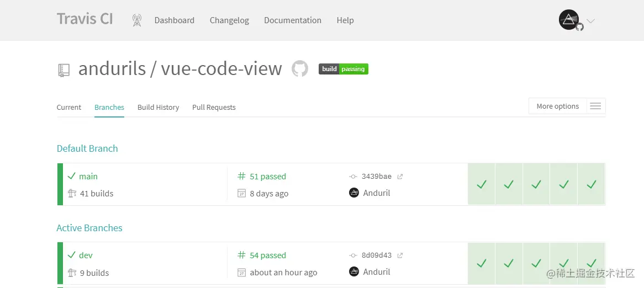Click the Anduril avatar in main row
This screenshot has width=644, height=288.
pyautogui.click(x=354, y=193)
